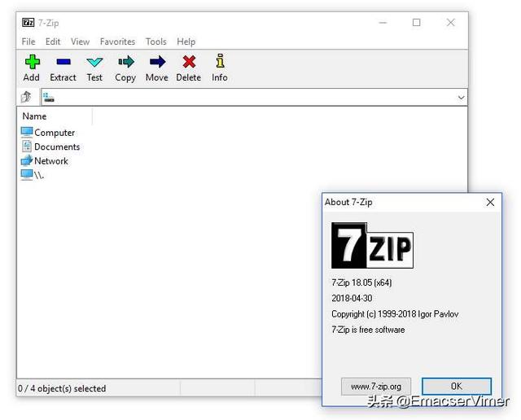Confirm About dialog with OK
The width and height of the screenshot is (521, 420).
click(x=456, y=386)
